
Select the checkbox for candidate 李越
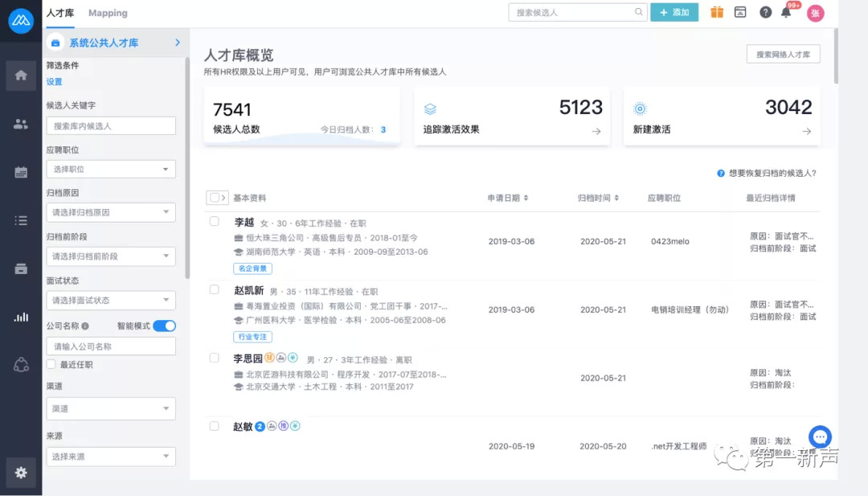click(215, 221)
